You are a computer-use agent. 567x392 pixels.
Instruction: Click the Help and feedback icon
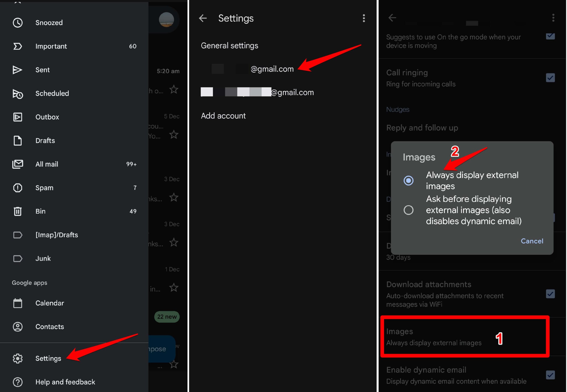17,381
